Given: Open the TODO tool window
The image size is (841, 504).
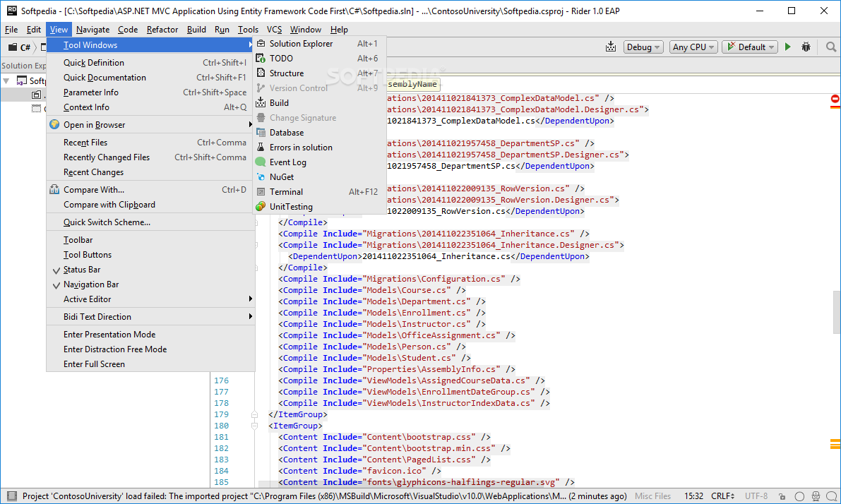Looking at the screenshot, I should (x=319, y=59).
